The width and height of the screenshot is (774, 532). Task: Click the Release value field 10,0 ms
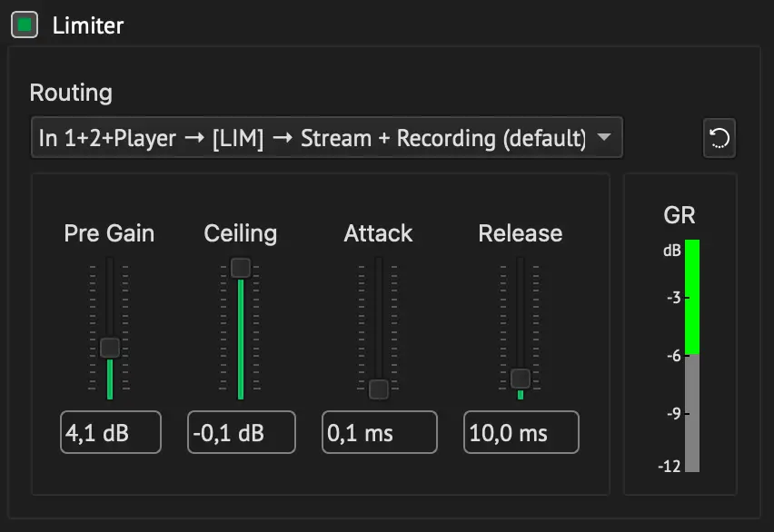pyautogui.click(x=521, y=432)
